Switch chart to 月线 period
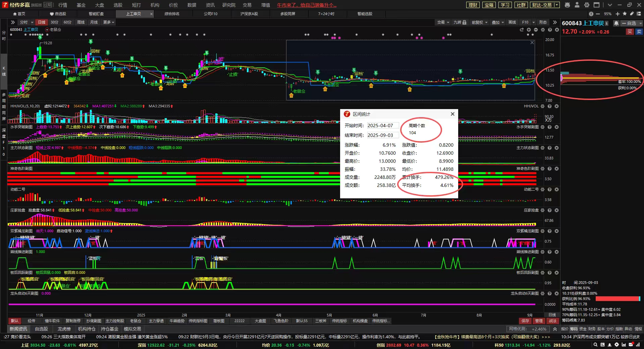644x349 pixels. pos(94,22)
